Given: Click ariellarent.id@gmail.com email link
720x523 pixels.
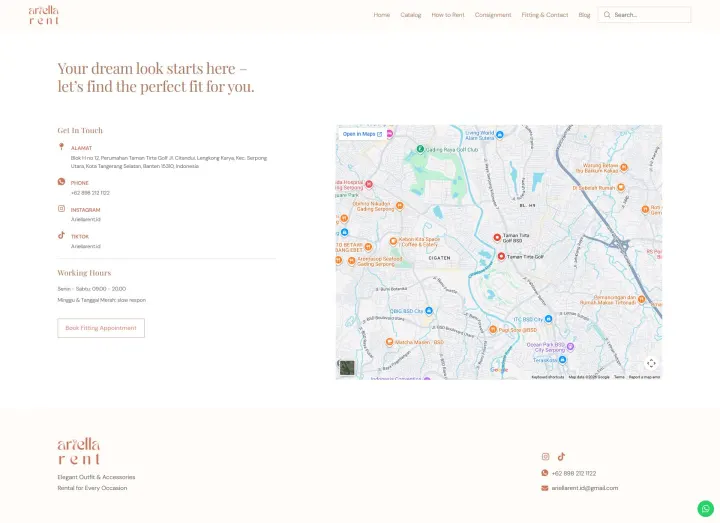Looking at the screenshot, I should click(x=585, y=488).
